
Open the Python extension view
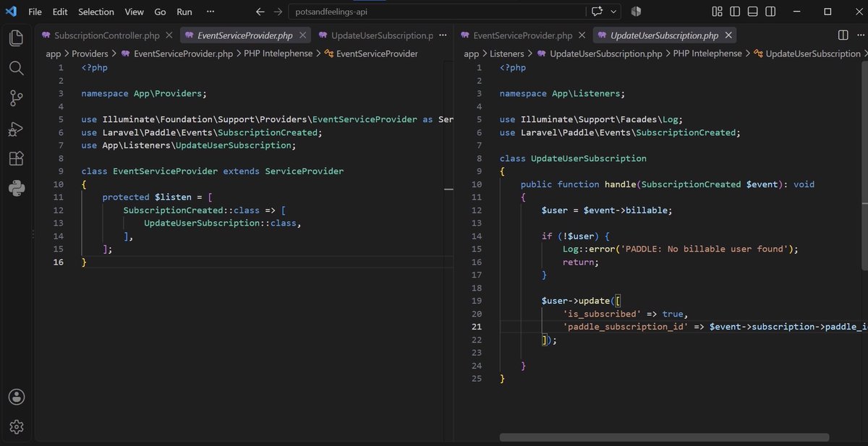16,189
